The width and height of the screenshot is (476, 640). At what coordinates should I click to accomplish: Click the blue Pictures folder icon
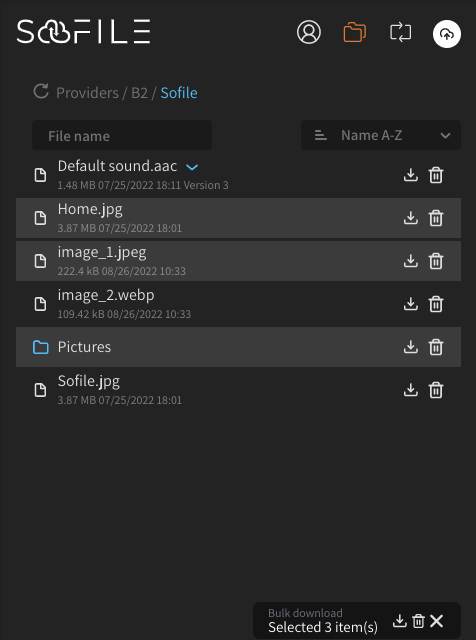[x=40, y=347]
